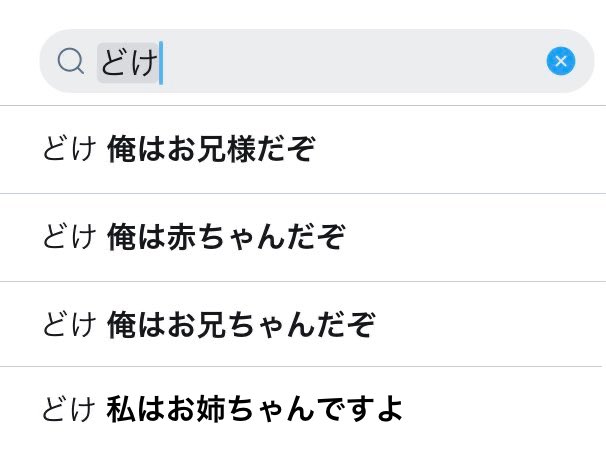The image size is (606, 450).
Task: Clear the search text with the blue X
Action: 560,61
